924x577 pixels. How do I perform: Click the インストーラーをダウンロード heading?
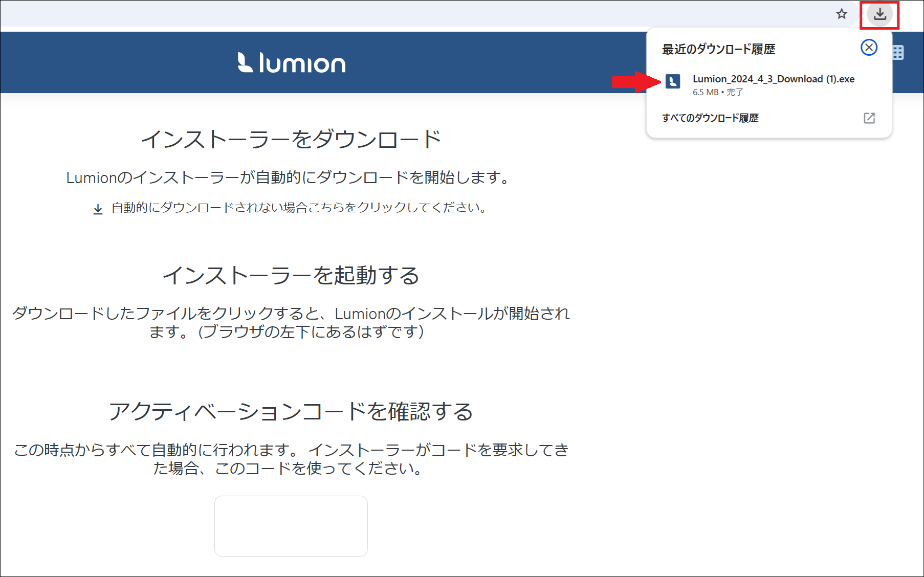(x=291, y=139)
